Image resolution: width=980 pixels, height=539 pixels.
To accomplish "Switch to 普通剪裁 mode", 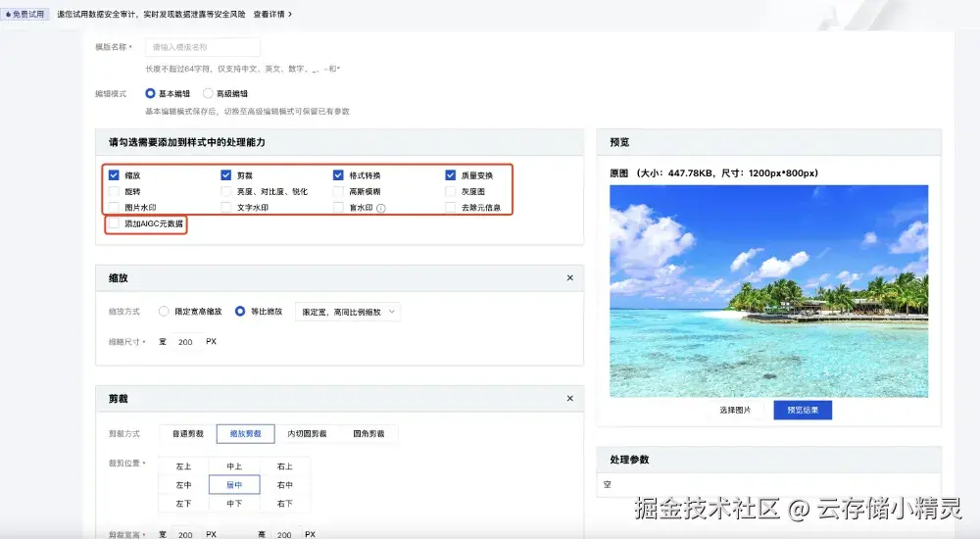I will [x=187, y=433].
